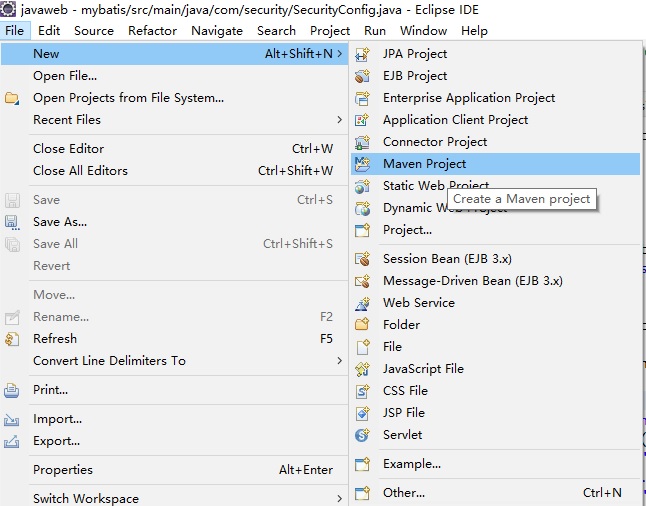Select Open Projects from File System
The image size is (646, 506).
tap(128, 98)
